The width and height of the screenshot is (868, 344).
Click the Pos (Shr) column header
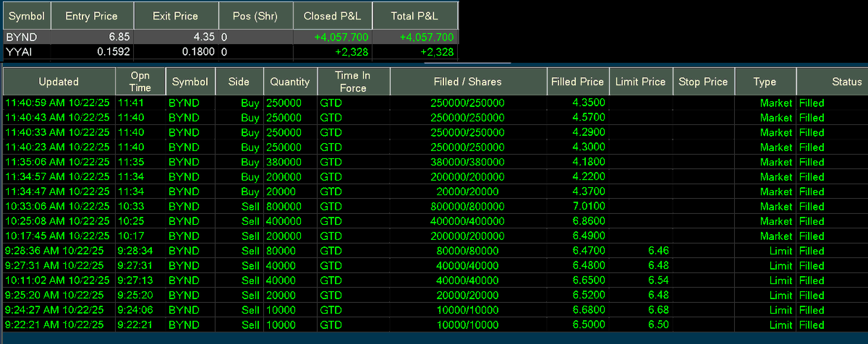(255, 15)
